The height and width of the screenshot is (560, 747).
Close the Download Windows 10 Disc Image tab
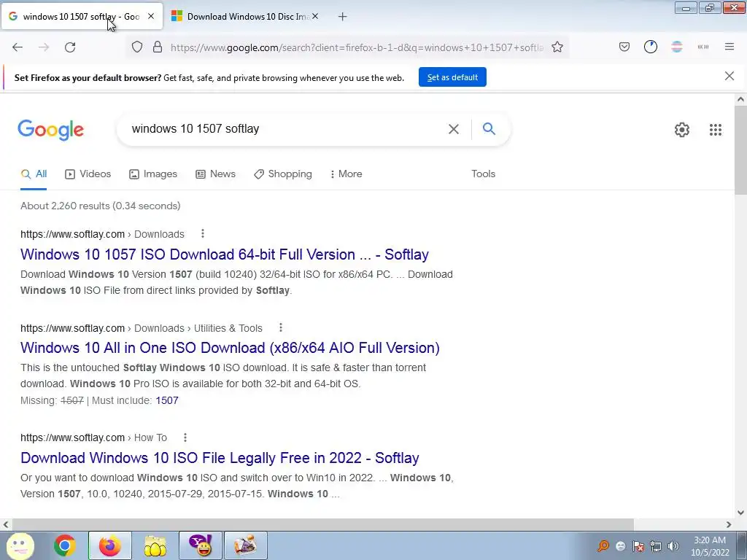(315, 16)
